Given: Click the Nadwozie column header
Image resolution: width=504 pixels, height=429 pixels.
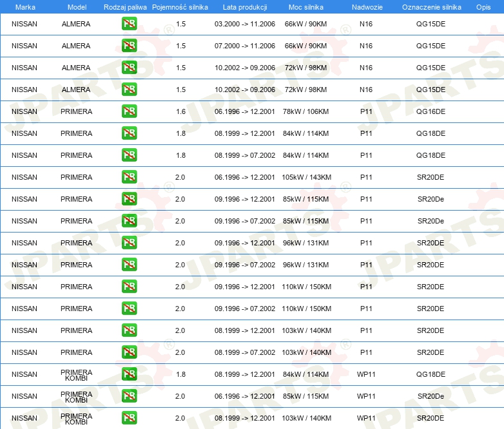Looking at the screenshot, I should pyautogui.click(x=367, y=7).
